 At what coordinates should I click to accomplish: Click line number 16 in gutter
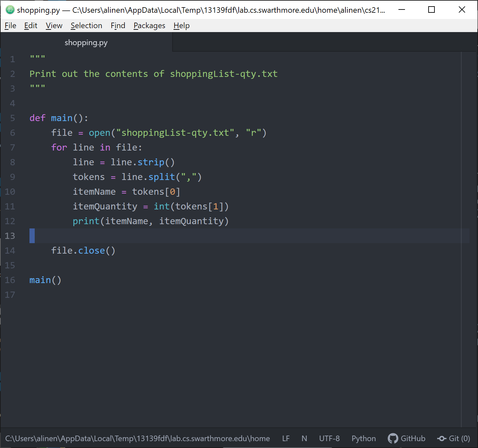10,280
